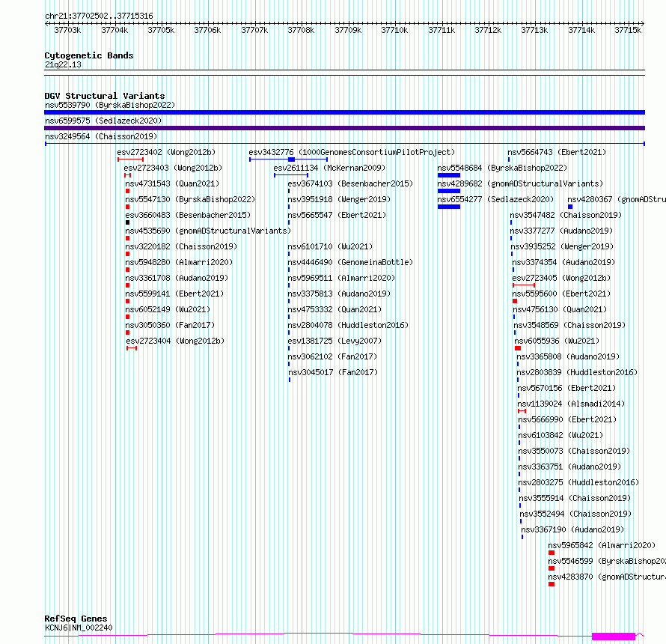Select the red esv2723405 range glyph
This screenshot has height=644, width=666.
coord(524,285)
